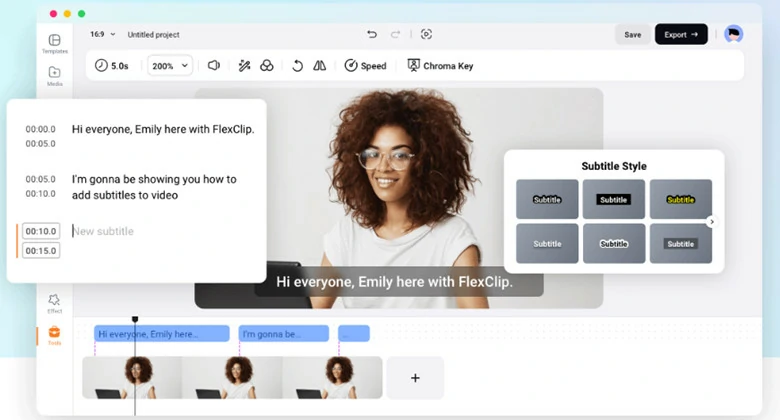Viewport: 780px width, 420px height.
Task: Click the rotate icon
Action: [x=297, y=66]
